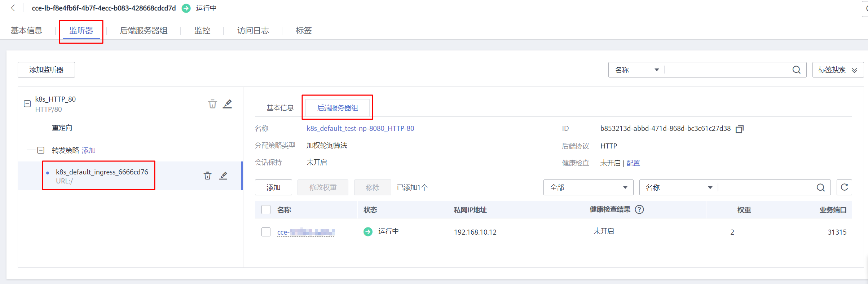
Task: Click the 添加 link next to 转发策略
Action: 89,150
